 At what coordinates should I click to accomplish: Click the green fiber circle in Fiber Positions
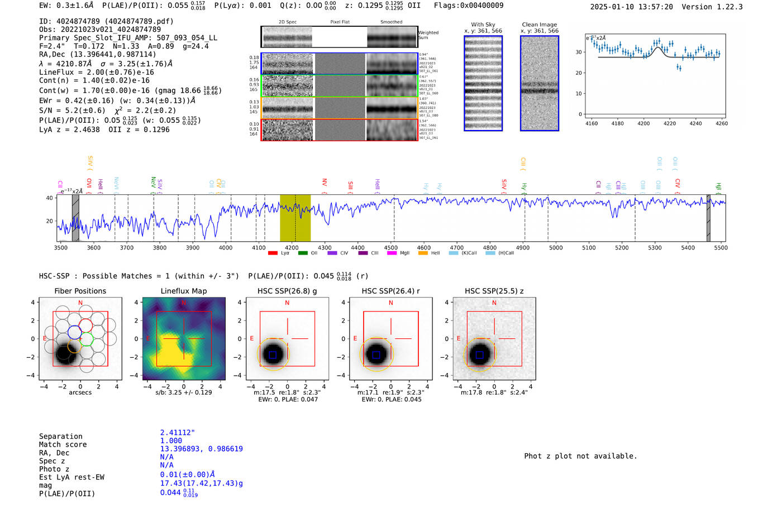pyautogui.click(x=87, y=339)
